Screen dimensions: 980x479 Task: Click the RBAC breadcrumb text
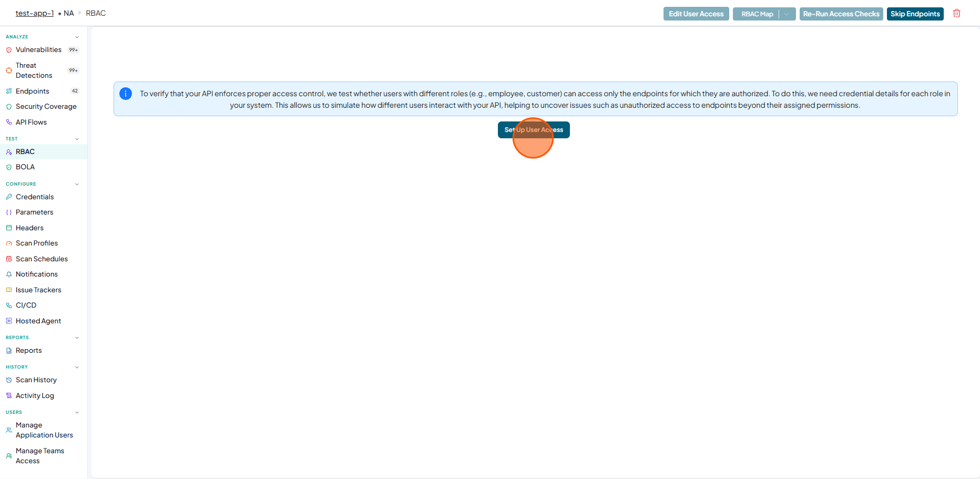click(96, 13)
